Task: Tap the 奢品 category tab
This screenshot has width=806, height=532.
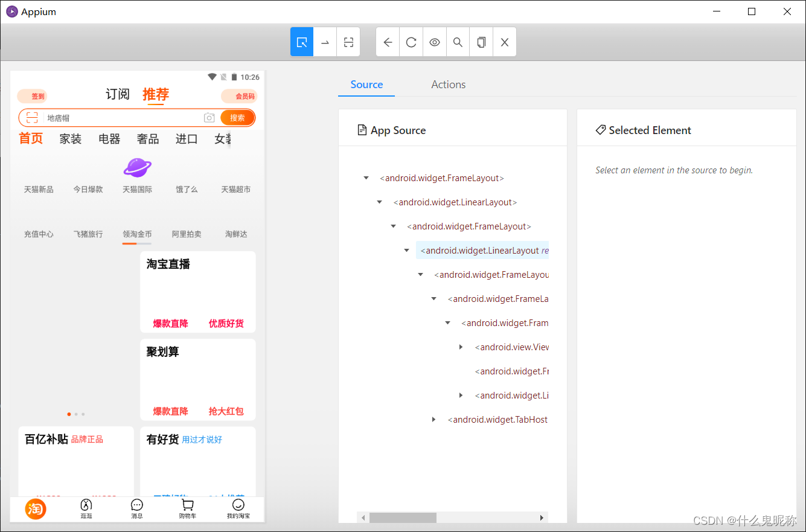Action: pyautogui.click(x=148, y=139)
